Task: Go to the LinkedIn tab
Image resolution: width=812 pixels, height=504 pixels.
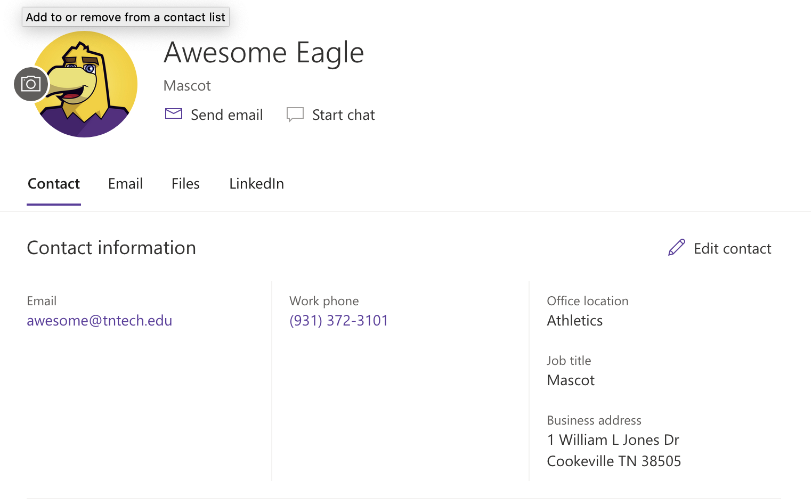Action: [256, 184]
